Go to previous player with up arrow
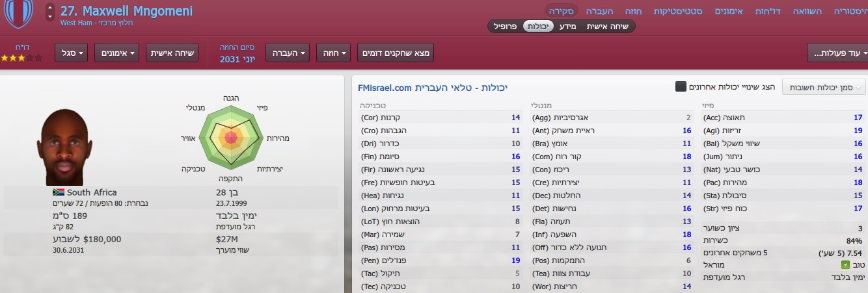Screen dimensions: 868x293 click(50, 8)
